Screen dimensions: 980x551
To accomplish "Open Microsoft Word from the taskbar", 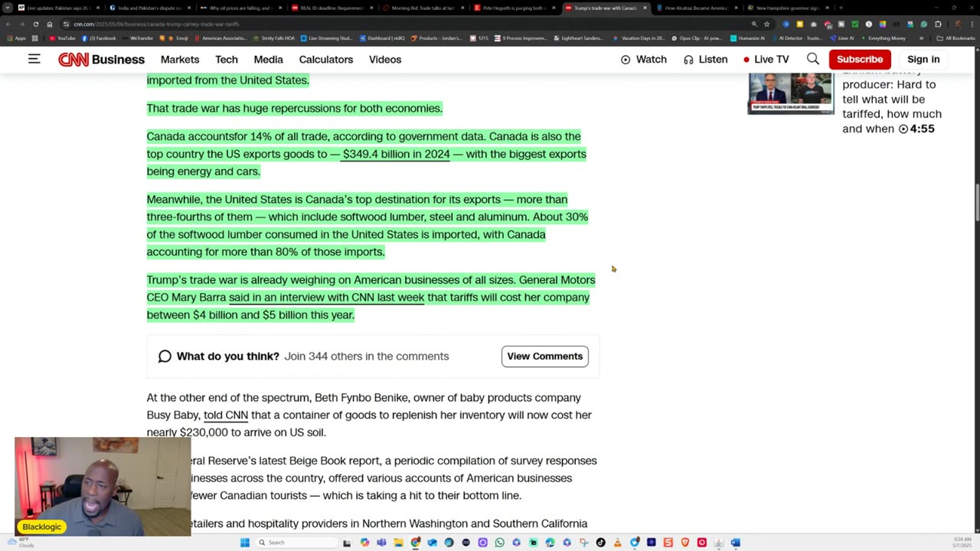I will coord(736,543).
